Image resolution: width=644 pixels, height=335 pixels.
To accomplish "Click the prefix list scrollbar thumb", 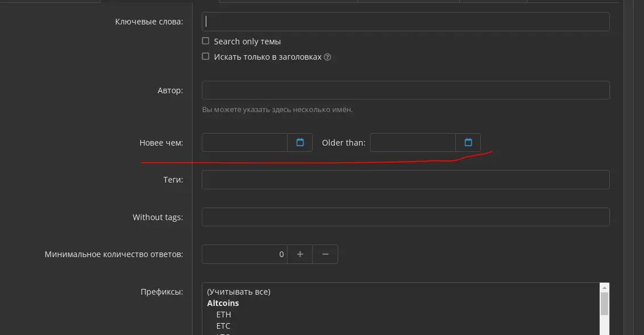I will pos(604,304).
